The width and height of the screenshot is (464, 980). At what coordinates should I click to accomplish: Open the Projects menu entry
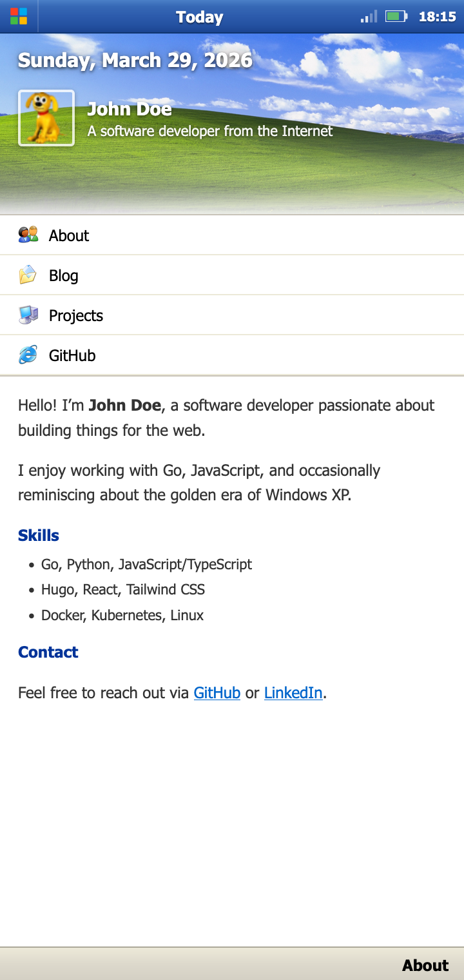[232, 315]
